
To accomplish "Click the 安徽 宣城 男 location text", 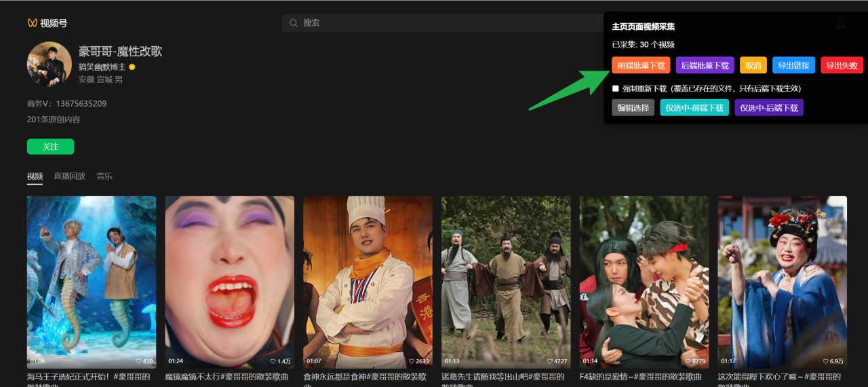I will [x=100, y=79].
